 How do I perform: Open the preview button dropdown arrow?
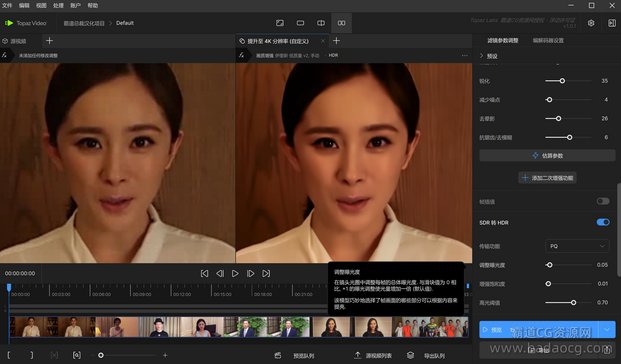pos(607,329)
